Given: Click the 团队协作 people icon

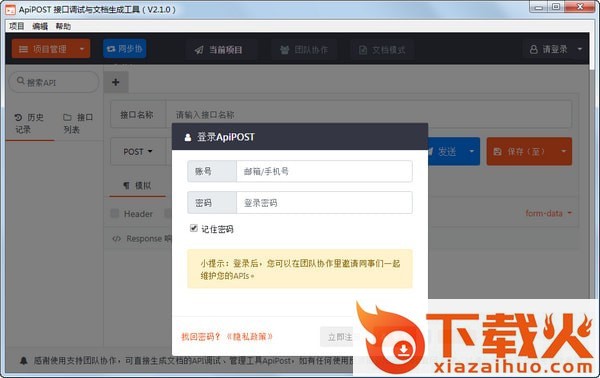Looking at the screenshot, I should (284, 50).
